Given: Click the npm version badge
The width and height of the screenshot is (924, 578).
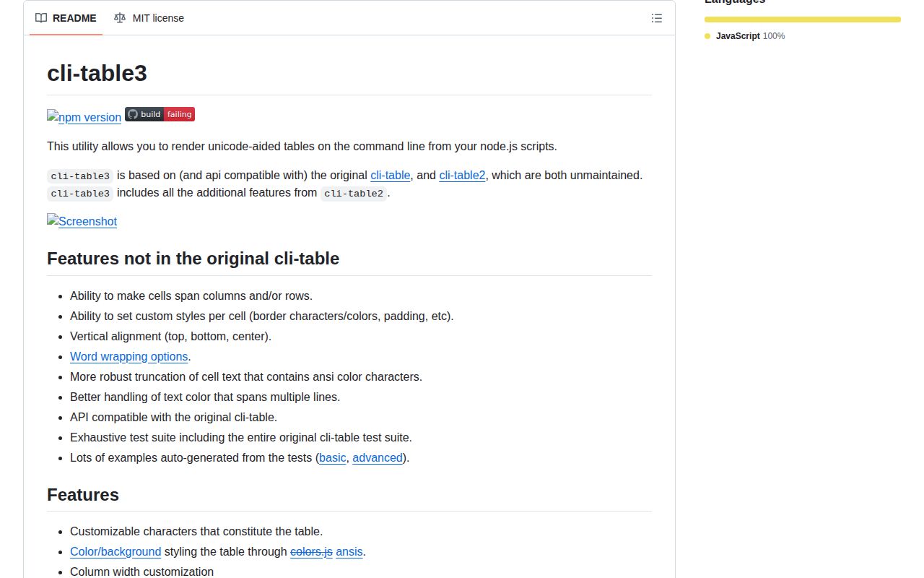Looking at the screenshot, I should pyautogui.click(x=84, y=117).
